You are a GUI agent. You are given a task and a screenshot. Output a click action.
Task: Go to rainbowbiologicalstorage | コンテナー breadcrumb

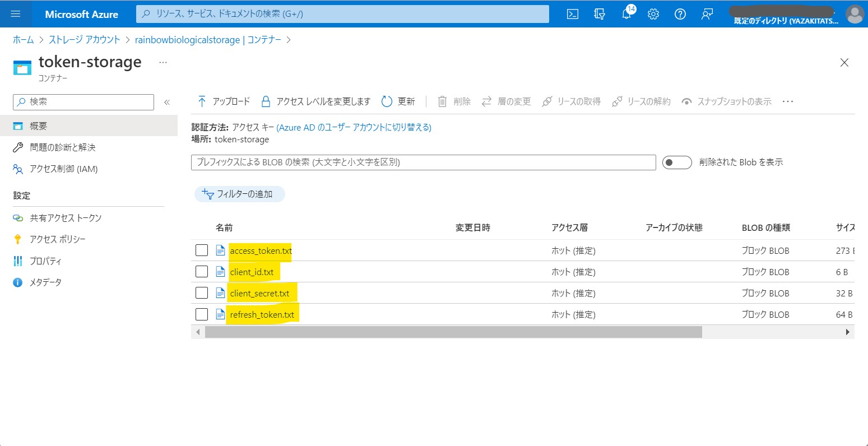click(x=208, y=40)
